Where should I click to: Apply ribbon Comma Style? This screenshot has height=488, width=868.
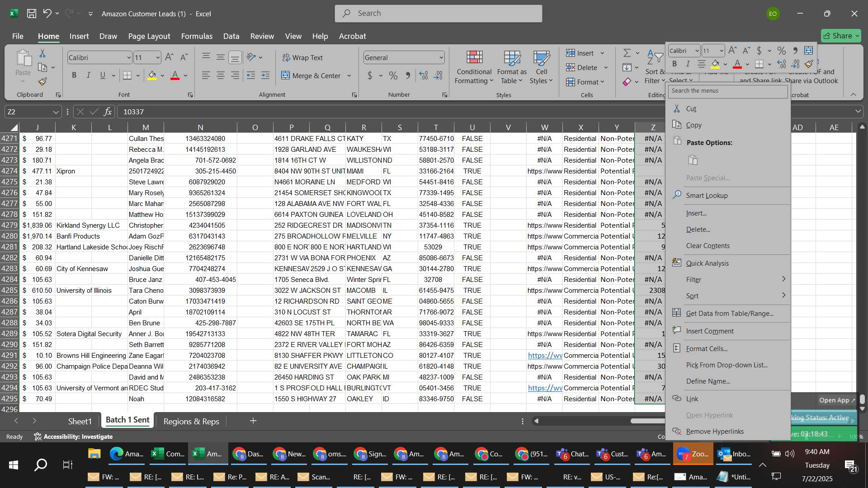click(408, 75)
